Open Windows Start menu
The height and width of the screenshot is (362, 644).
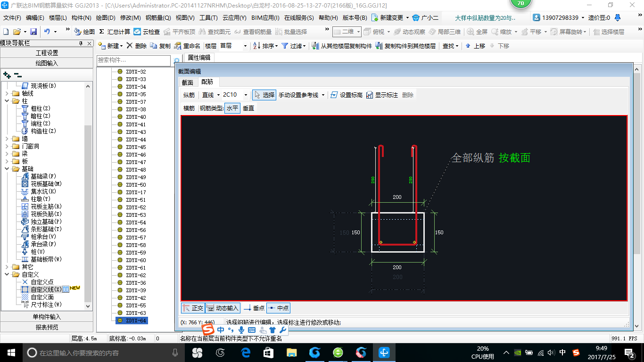click(x=11, y=352)
